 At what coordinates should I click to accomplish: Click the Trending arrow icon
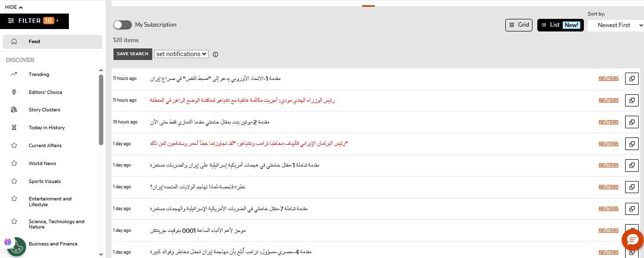14,74
